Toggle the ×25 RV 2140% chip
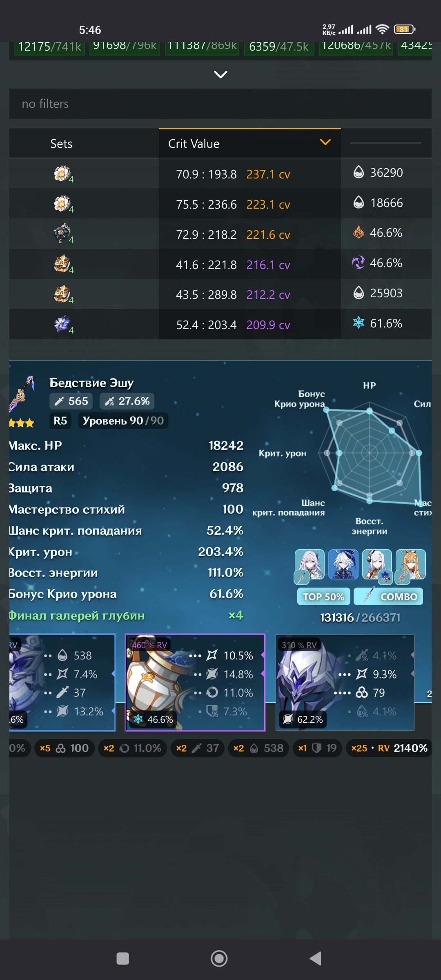 tap(389, 748)
